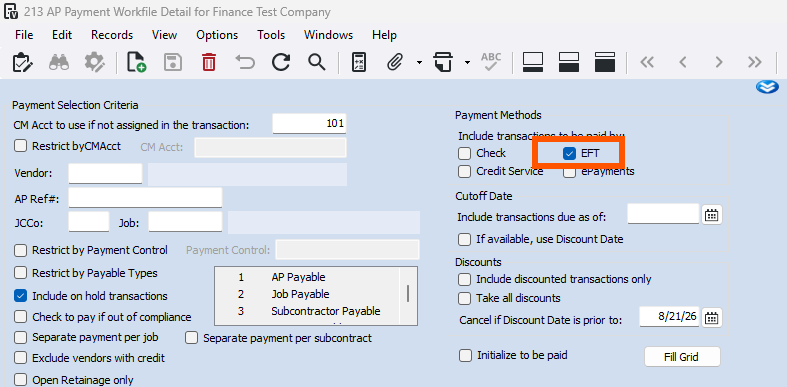The image size is (787, 387).
Task: Go to previous record arrow
Action: (683, 62)
